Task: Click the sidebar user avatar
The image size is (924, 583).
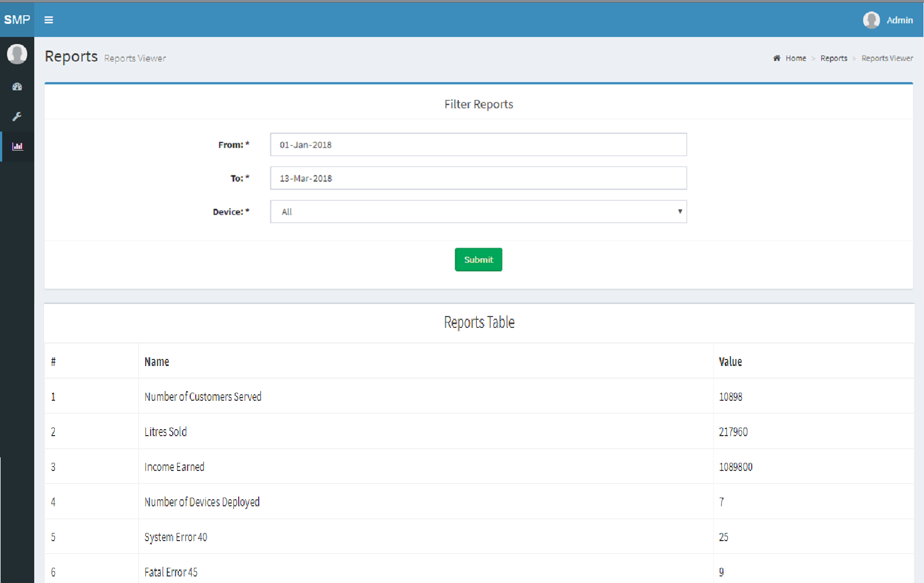Action: (17, 54)
